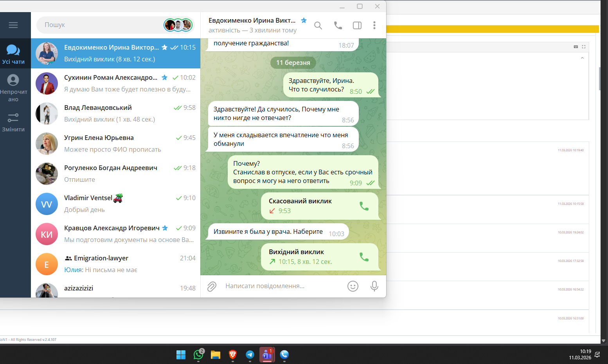This screenshot has height=364, width=608.
Task: Attach a file with the paperclip icon
Action: click(212, 287)
